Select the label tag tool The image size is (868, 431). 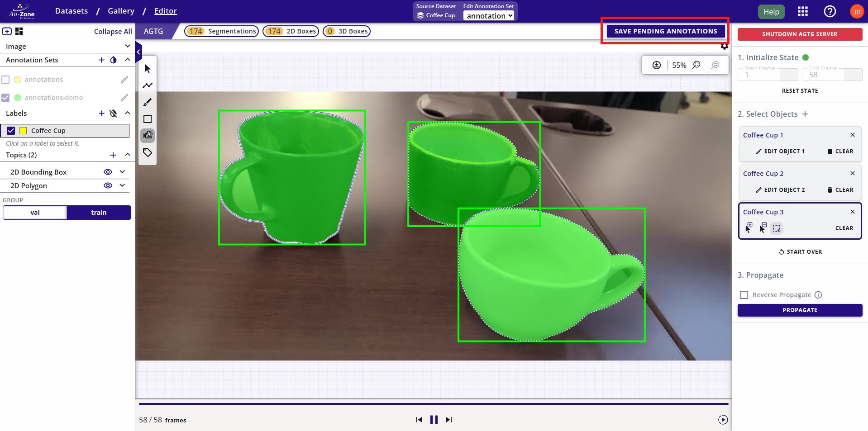pos(148,152)
